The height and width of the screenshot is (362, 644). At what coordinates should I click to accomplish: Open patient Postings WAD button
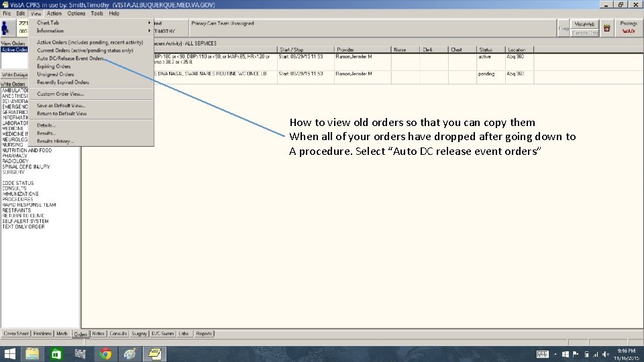[629, 27]
